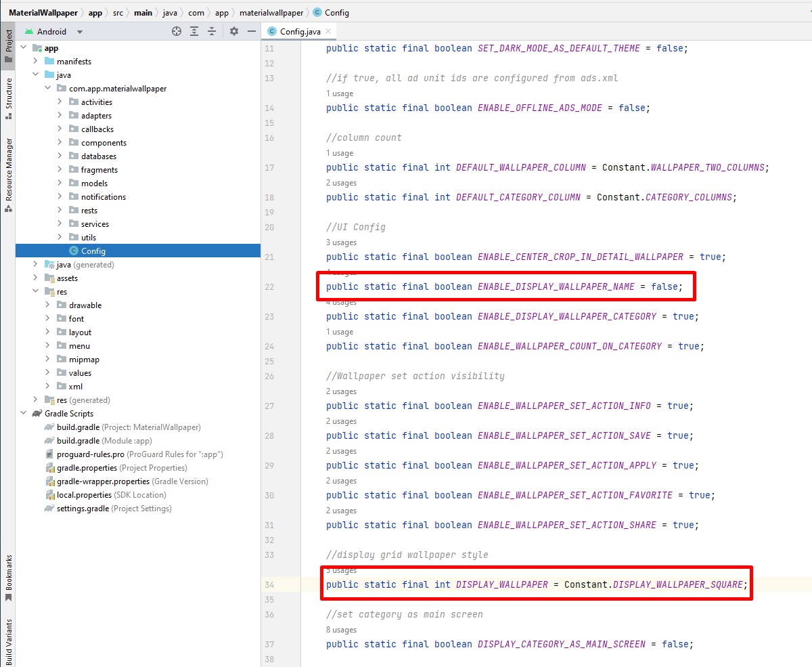Screen dimensions: 812x667
Task: Click the activities package folder icon
Action: pos(74,102)
